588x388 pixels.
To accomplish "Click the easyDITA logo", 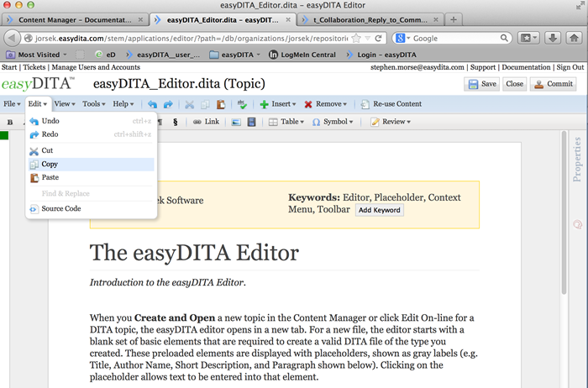I will pos(38,83).
